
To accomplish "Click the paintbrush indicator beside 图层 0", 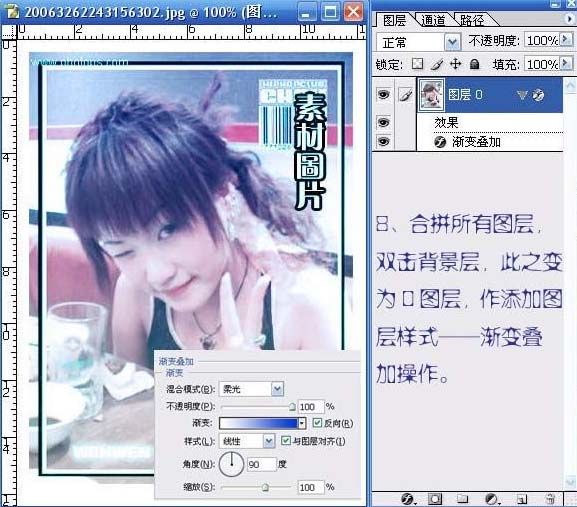I will click(x=406, y=95).
